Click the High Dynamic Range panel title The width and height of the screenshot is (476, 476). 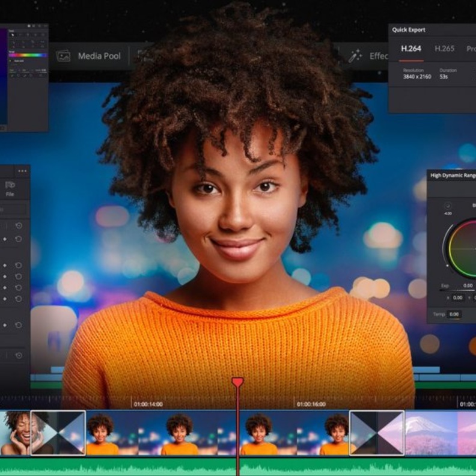pyautogui.click(x=453, y=175)
